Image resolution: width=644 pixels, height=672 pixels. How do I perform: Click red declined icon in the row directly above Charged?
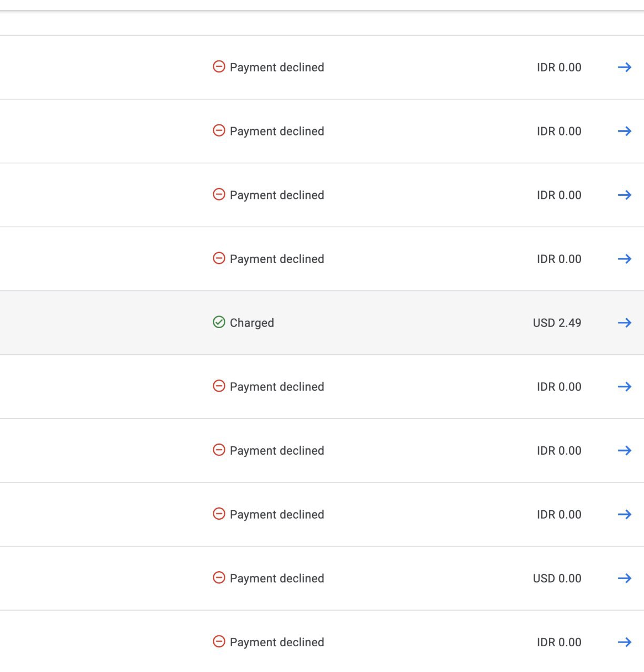tap(219, 258)
